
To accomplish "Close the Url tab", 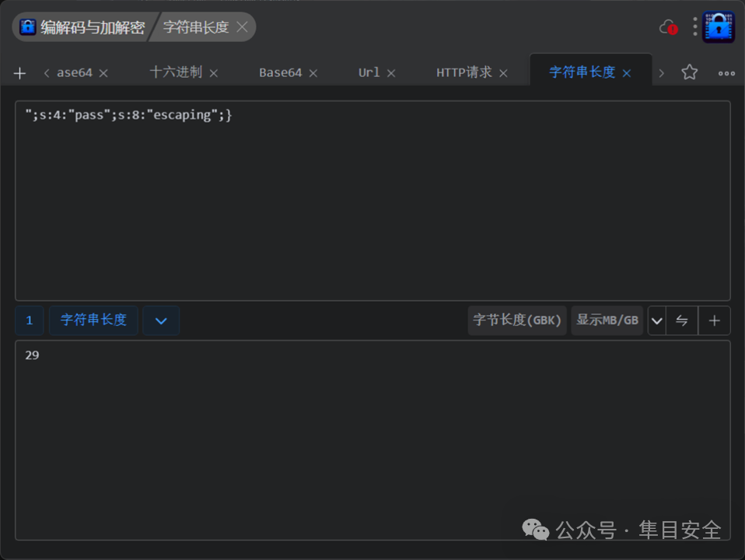I will click(x=391, y=73).
